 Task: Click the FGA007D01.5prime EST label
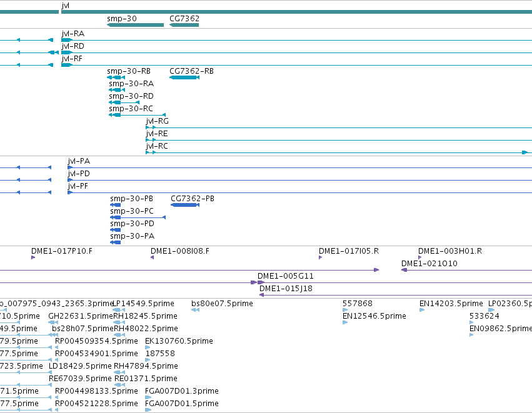point(181,404)
